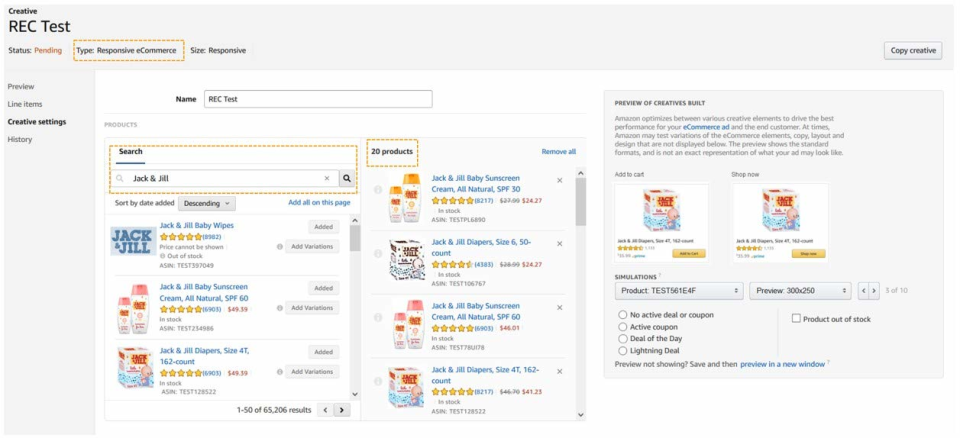Screen dimensions: 960x438
Task: Select the Lightning Deal radio option
Action: [623, 351]
